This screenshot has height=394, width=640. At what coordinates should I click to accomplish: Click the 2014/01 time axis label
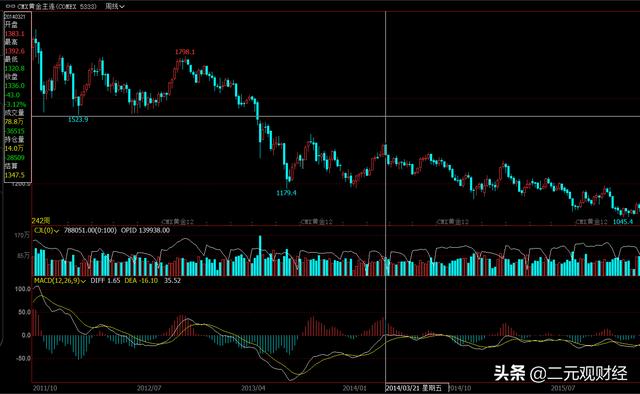coord(355,388)
